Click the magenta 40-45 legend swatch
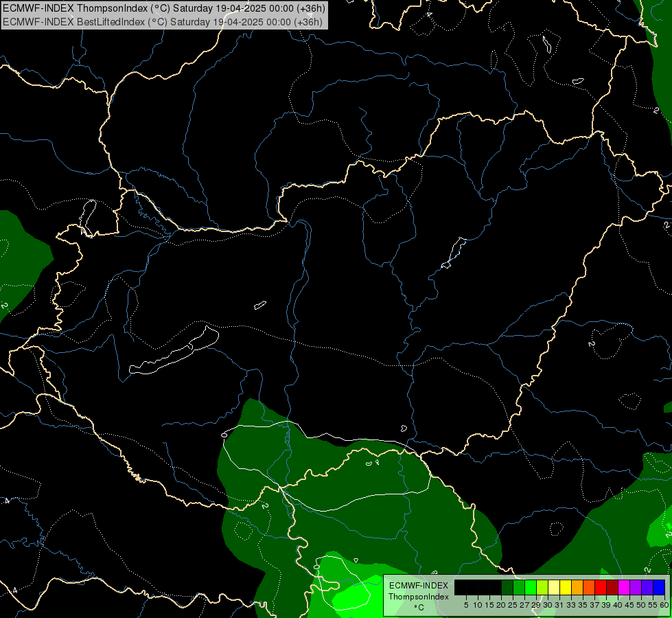 (624, 587)
